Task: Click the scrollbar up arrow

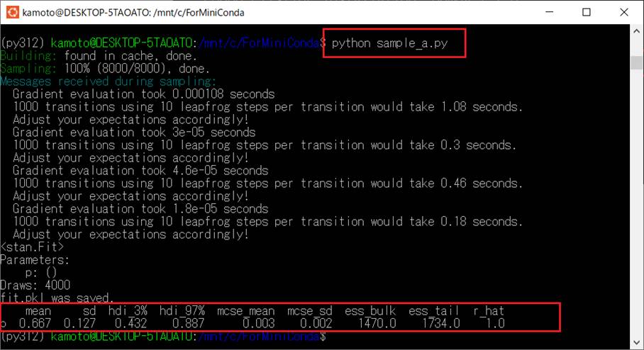Action: click(x=637, y=31)
